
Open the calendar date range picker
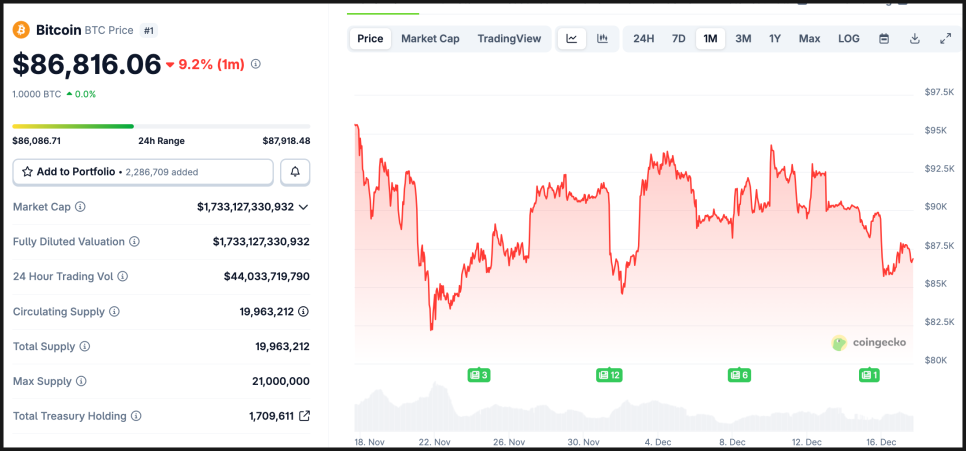coord(884,39)
